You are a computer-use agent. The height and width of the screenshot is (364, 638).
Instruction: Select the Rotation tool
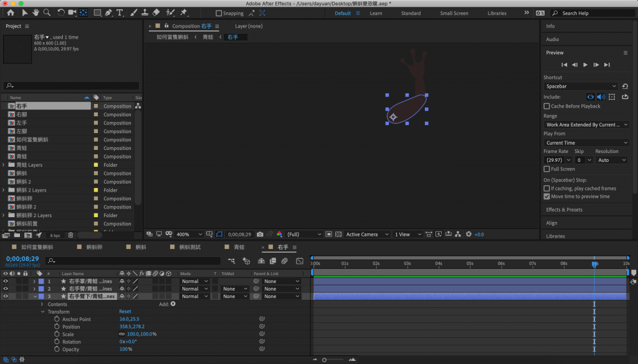(x=60, y=13)
